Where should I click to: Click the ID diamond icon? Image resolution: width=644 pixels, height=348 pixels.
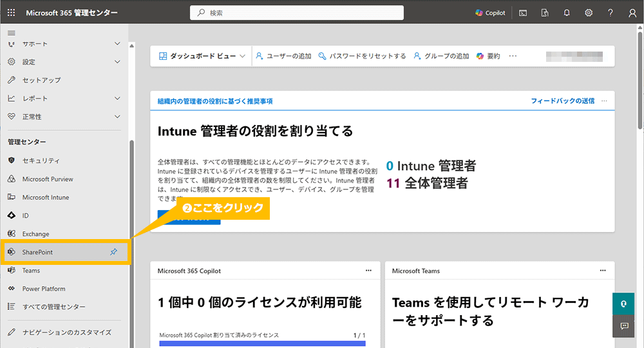click(x=12, y=215)
